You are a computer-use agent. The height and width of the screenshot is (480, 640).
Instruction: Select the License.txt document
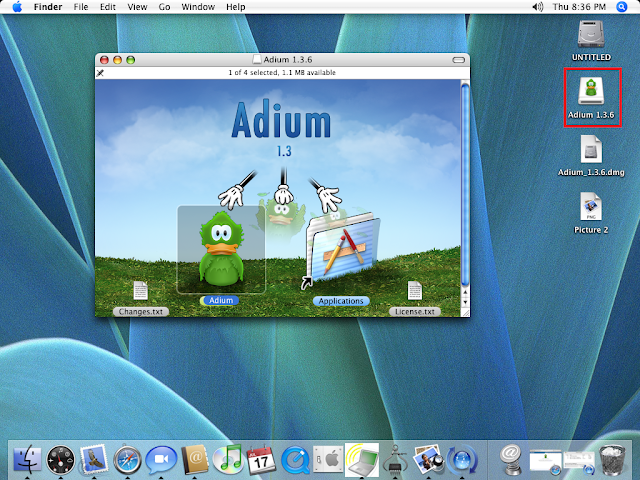[x=415, y=291]
